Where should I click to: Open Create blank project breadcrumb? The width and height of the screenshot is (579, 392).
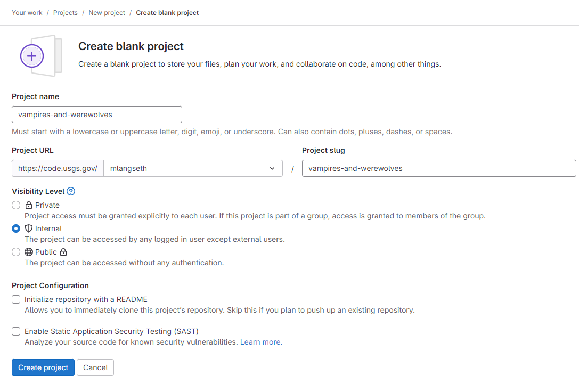click(x=167, y=13)
